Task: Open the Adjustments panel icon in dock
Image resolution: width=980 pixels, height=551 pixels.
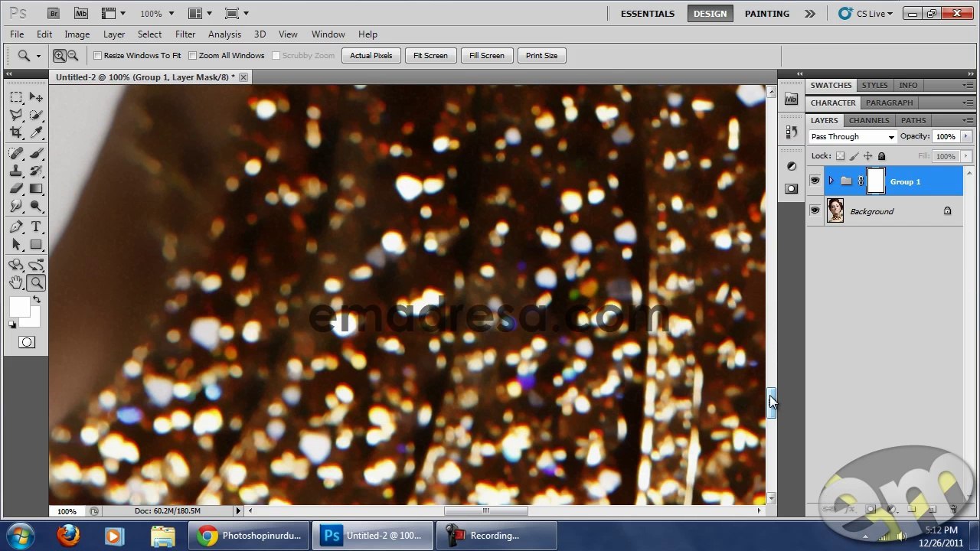Action: point(791,166)
